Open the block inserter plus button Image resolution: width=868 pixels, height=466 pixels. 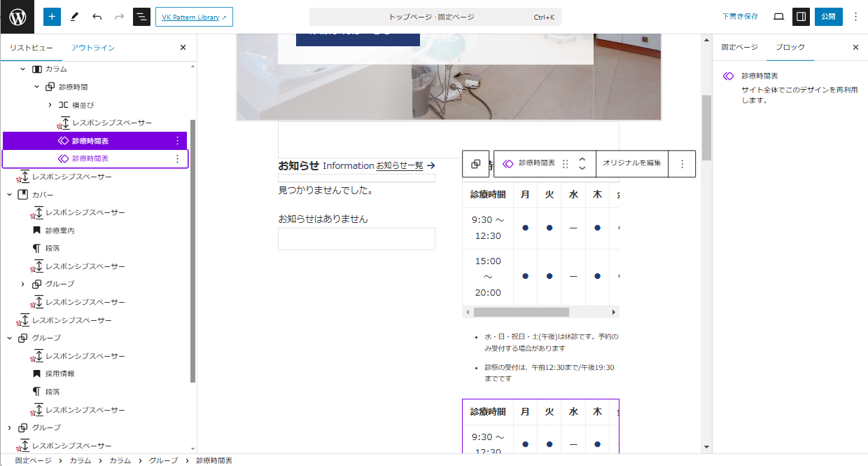(52, 17)
